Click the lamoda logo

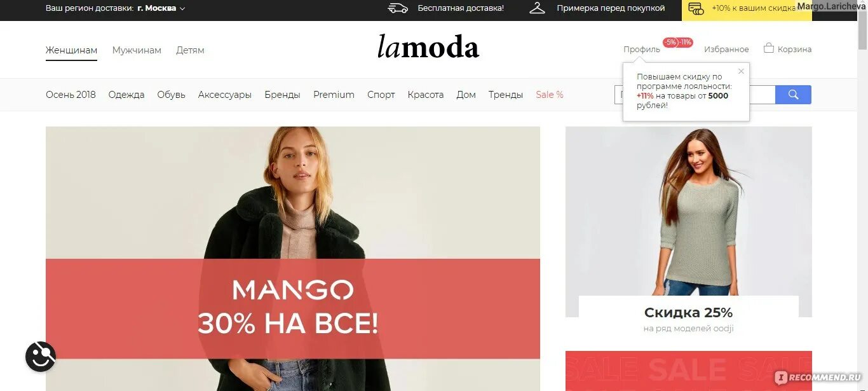pos(428,47)
